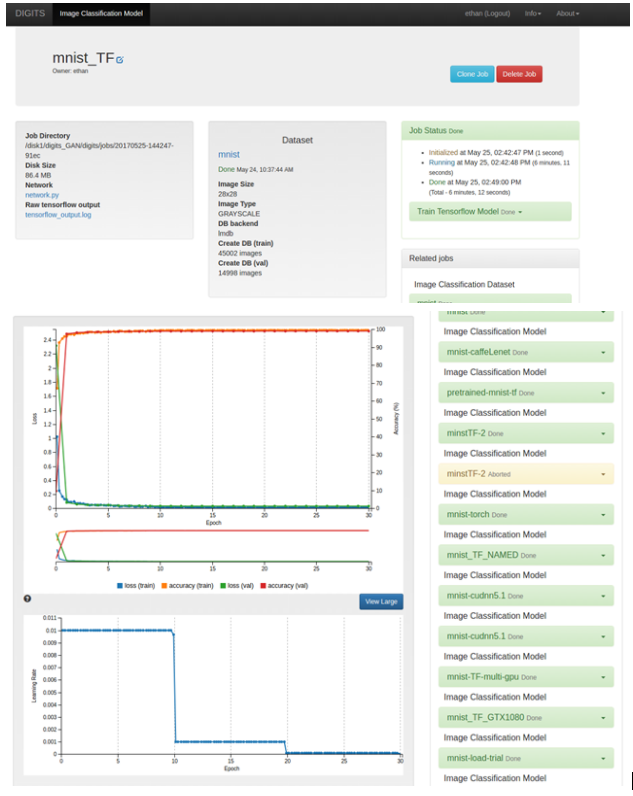Open dropdown caret for mnist-torch job
Image resolution: width=633 pixels, height=796 pixels.
point(603,515)
